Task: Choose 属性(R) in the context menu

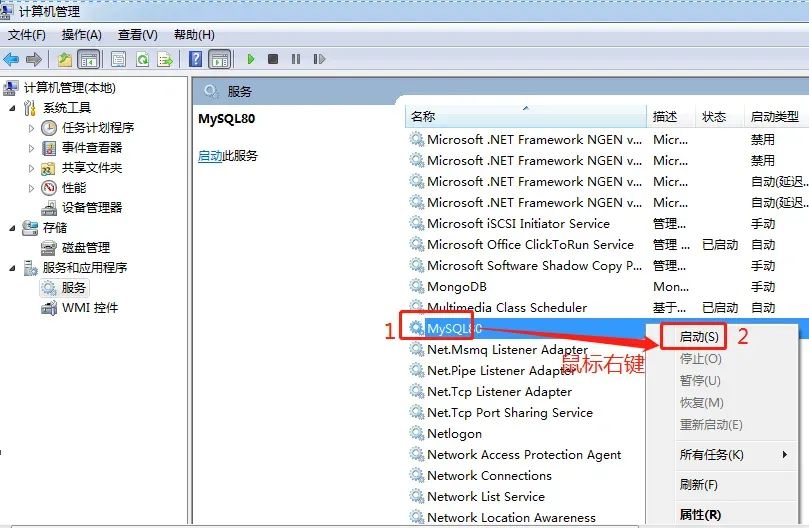Action: [x=700, y=514]
